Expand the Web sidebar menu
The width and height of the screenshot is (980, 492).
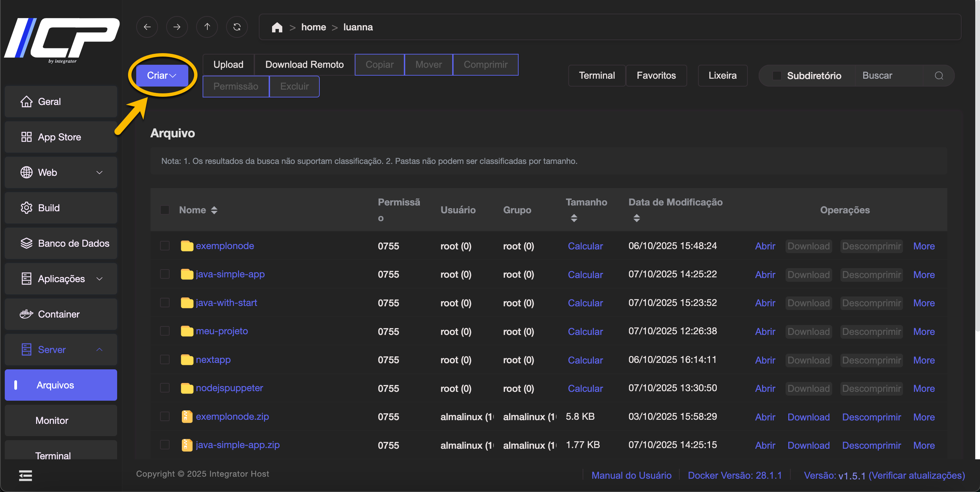click(61, 172)
